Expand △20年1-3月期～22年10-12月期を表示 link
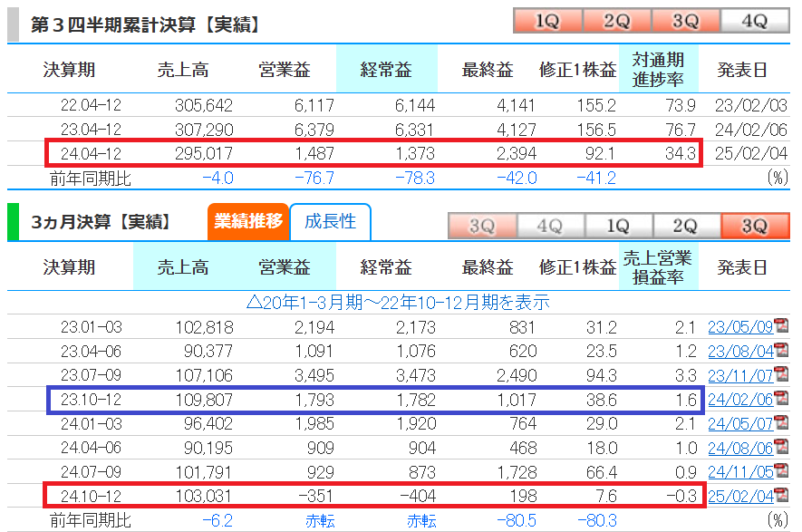The height and width of the screenshot is (532, 802). pos(398,303)
